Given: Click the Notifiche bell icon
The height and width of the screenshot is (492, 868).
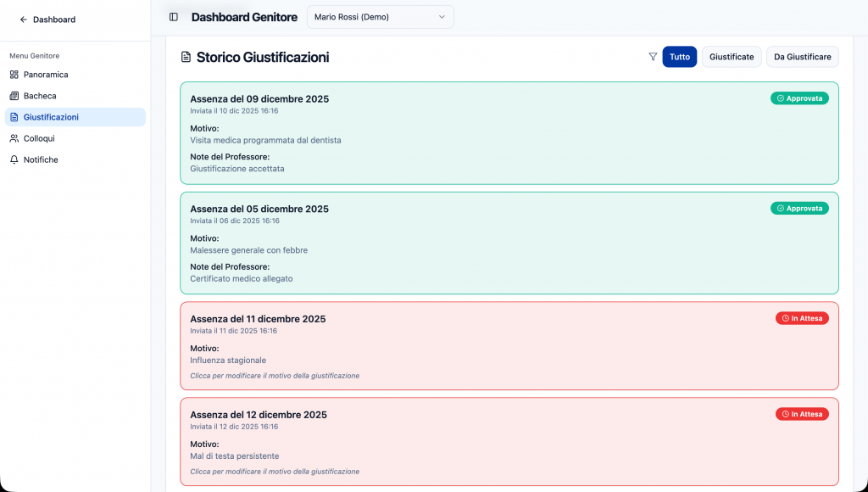Looking at the screenshot, I should click(14, 159).
